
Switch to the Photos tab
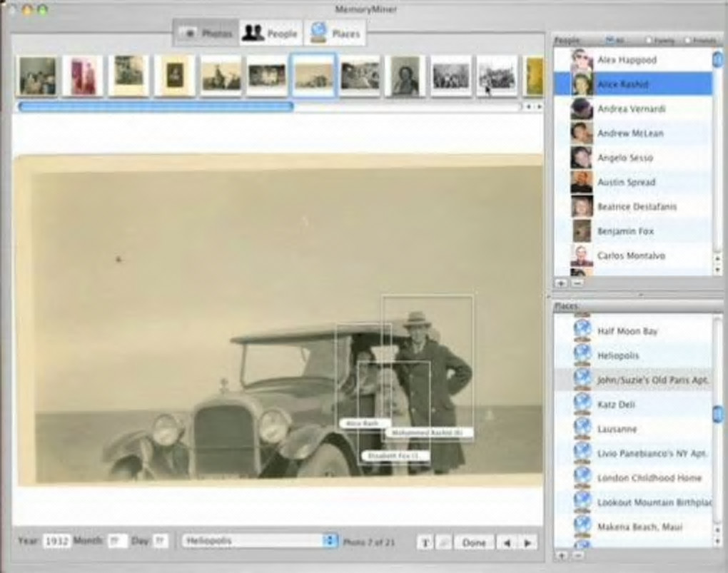(x=206, y=33)
